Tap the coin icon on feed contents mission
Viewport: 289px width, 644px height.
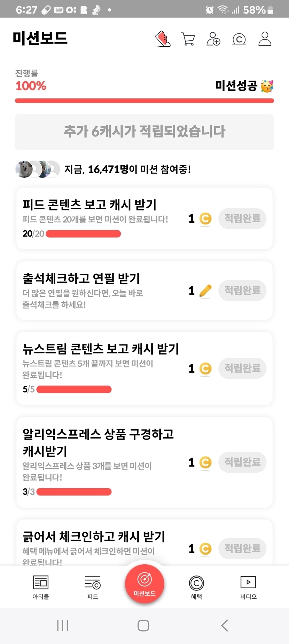(x=205, y=218)
